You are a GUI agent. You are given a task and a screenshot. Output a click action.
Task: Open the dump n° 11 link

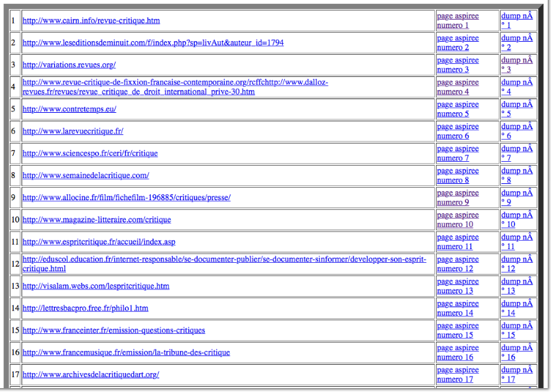516,242
